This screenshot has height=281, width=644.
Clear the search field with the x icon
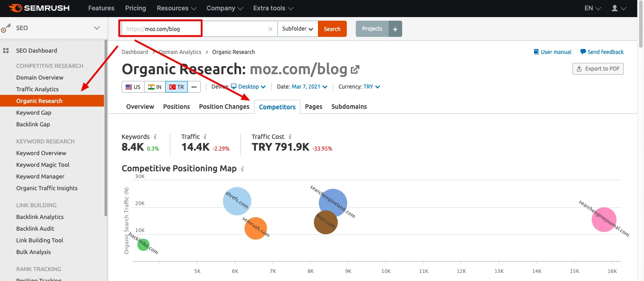click(270, 29)
